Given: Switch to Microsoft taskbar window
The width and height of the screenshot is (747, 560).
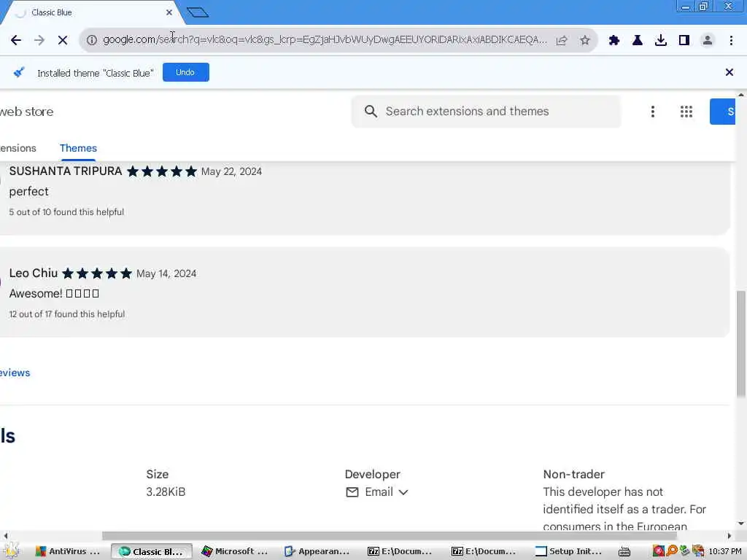Looking at the screenshot, I should [x=235, y=551].
